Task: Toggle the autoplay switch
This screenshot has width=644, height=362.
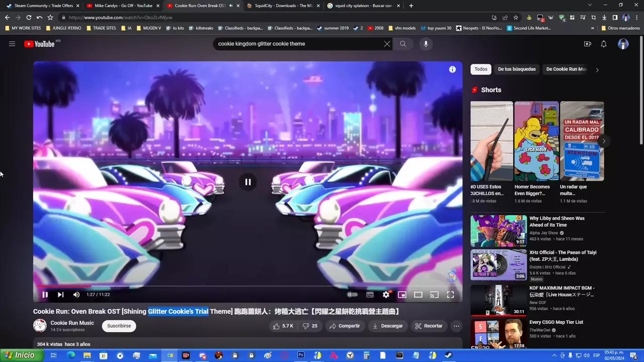Action: click(x=352, y=295)
